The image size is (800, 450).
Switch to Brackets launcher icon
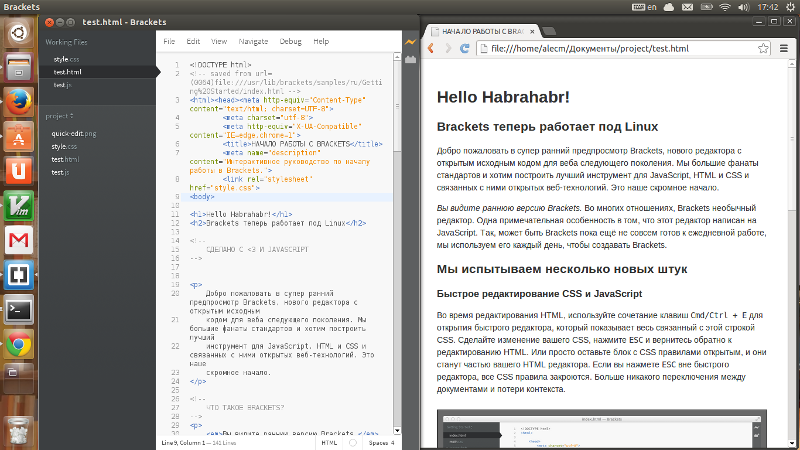[x=18, y=275]
